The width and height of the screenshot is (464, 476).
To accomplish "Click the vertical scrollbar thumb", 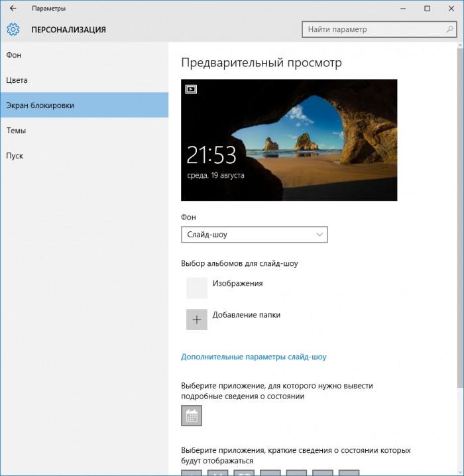I will coord(460,217).
